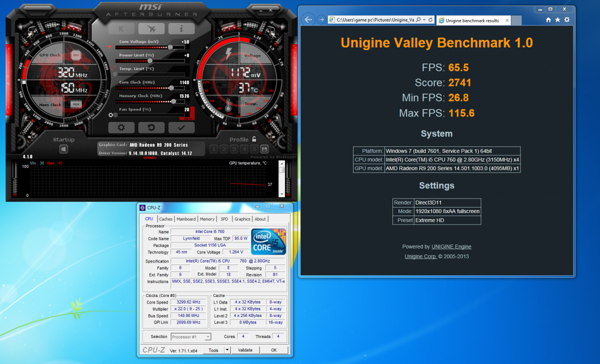Select the '1920x1080 8xAA fullscreen' mode cell
Viewport: 600px width, 364px height.
click(447, 211)
